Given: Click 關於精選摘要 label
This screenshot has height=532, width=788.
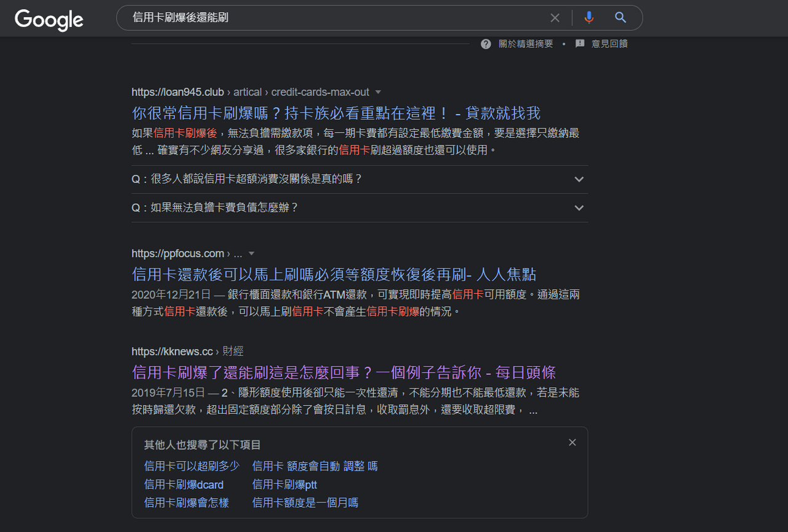Looking at the screenshot, I should (526, 44).
